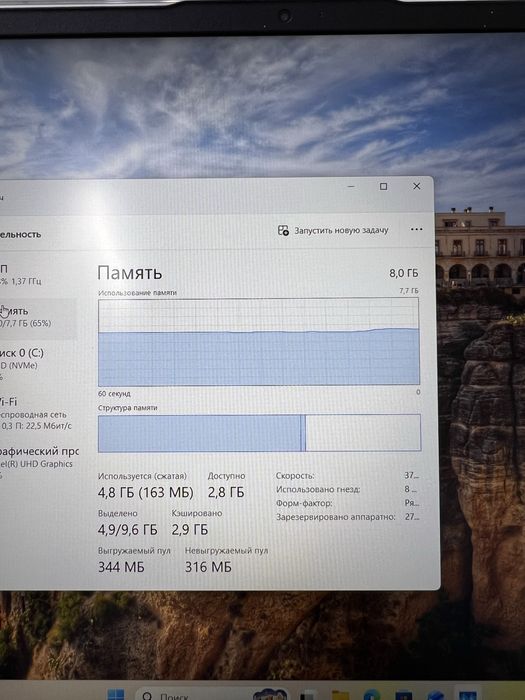Screen dimensions: 525x700
Task: Select the UHD Graphics GPU sidebar entry
Action: [x=38, y=463]
